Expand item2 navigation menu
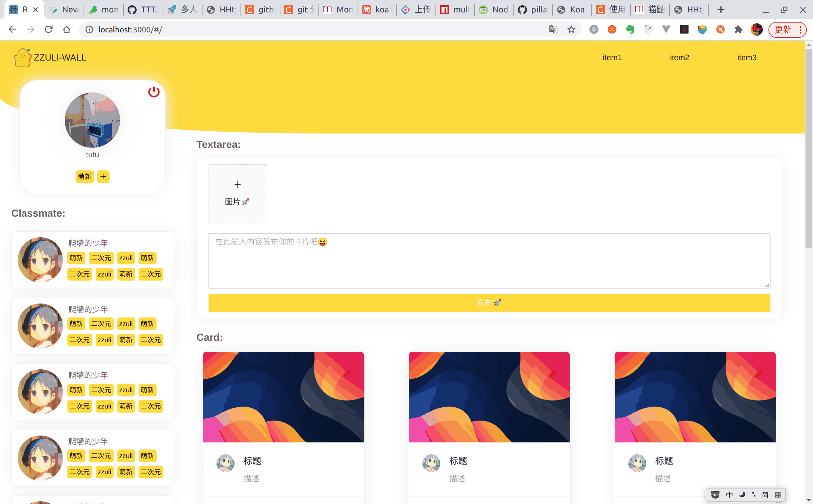 pyautogui.click(x=680, y=58)
